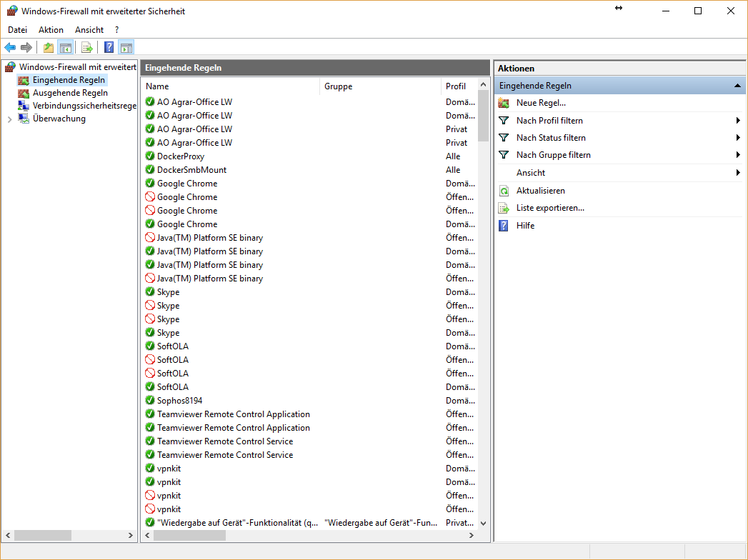Click Hilfe in the actions pane
The image size is (748, 560).
coord(525,226)
